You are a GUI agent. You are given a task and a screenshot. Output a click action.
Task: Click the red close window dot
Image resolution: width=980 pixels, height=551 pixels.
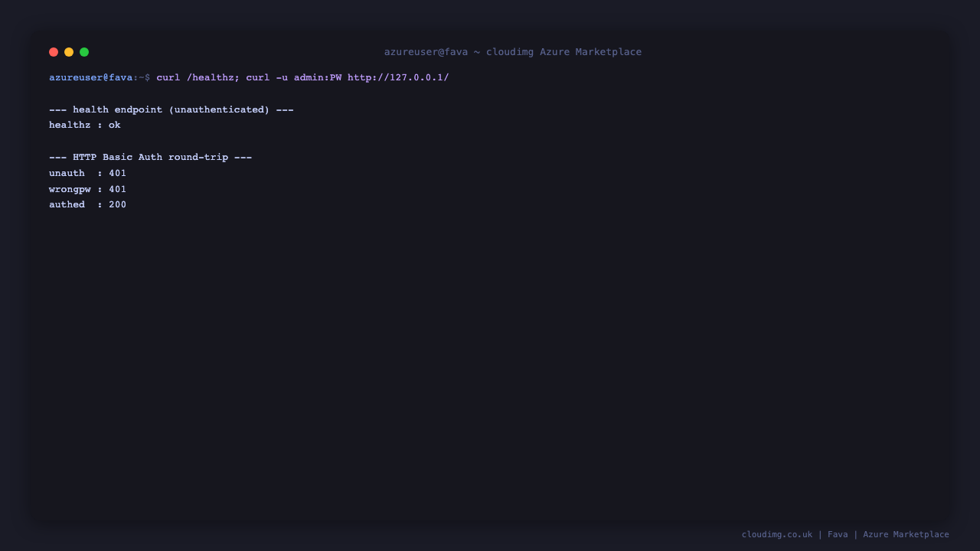[x=54, y=52]
